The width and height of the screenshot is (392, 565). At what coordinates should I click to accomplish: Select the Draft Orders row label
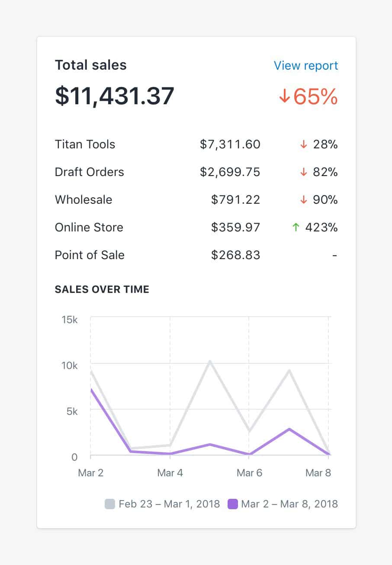pos(89,172)
